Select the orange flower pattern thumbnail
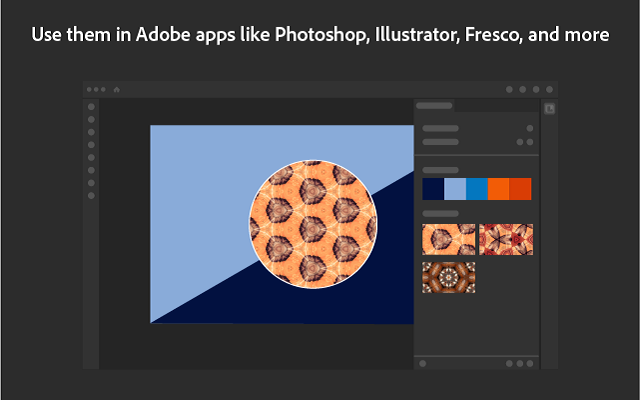Screen dimensions: 640x400 pyautogui.click(x=449, y=239)
